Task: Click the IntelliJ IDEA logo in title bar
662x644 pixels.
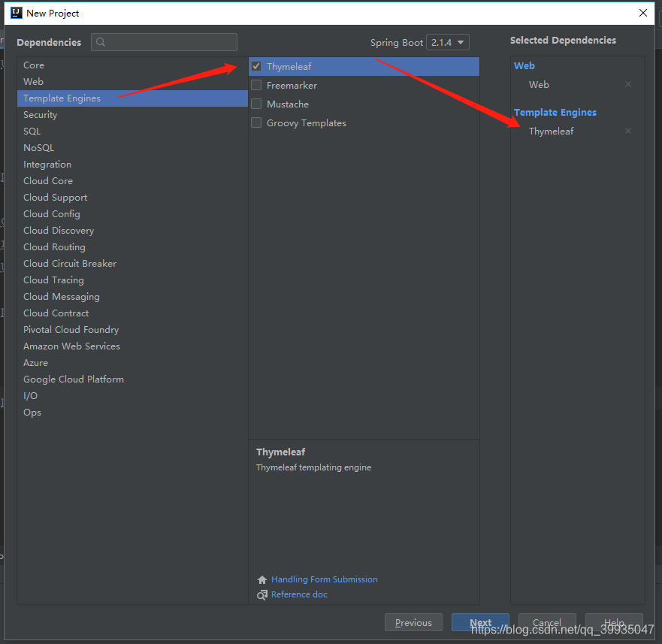Action: coord(16,13)
